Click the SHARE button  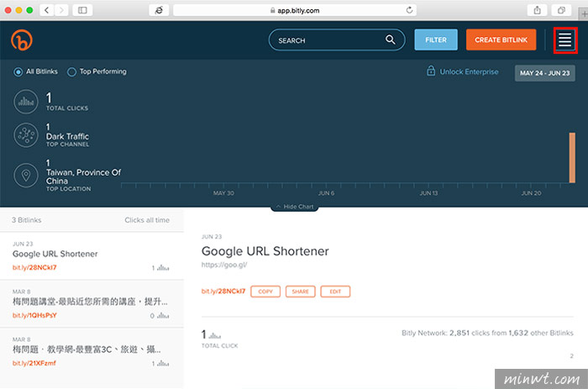coord(301,292)
